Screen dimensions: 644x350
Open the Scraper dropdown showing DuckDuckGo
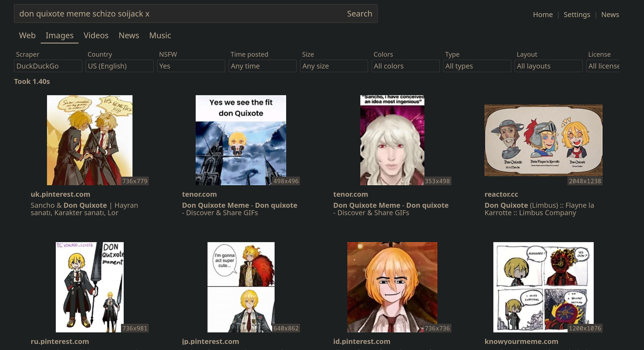pos(48,66)
